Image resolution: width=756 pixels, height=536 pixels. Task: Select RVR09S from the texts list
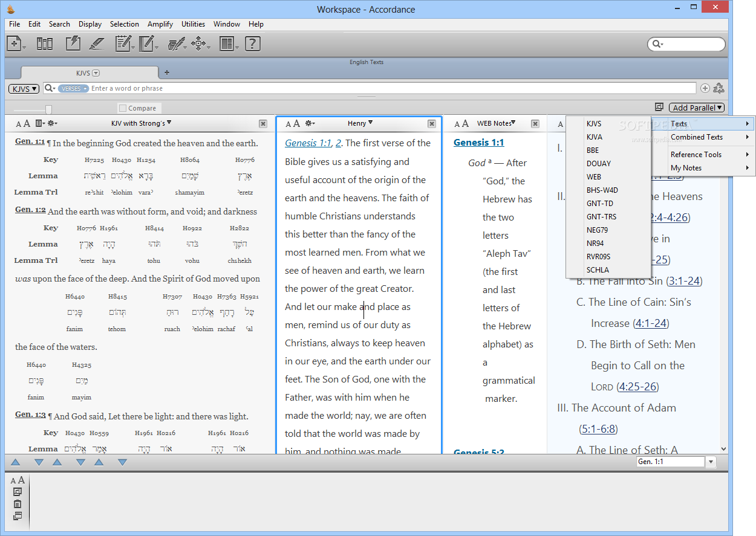pyautogui.click(x=608, y=256)
